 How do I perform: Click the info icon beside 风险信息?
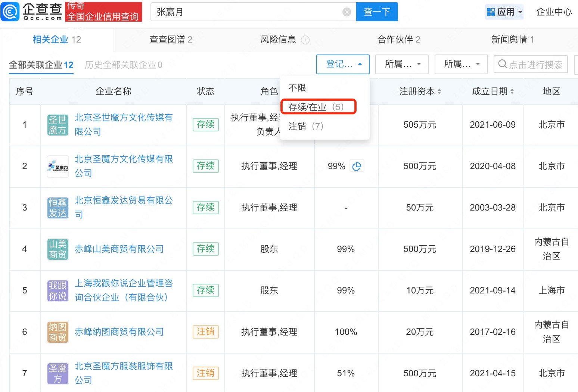(x=306, y=40)
